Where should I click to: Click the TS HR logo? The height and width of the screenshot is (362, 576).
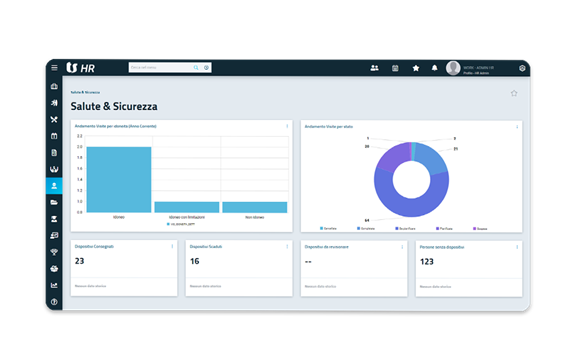(80, 68)
